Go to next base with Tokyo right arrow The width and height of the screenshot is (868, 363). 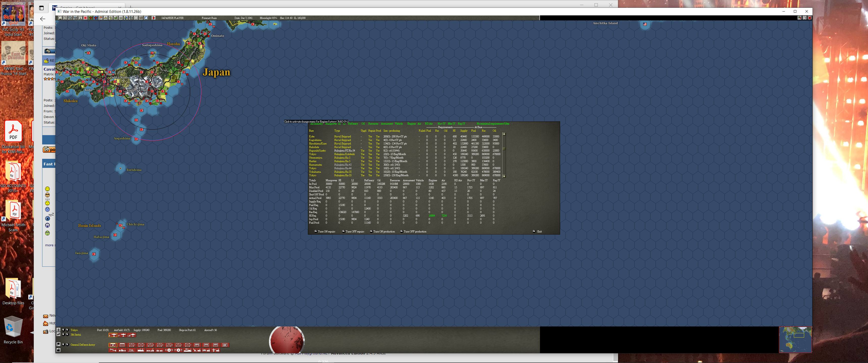[x=67, y=330]
